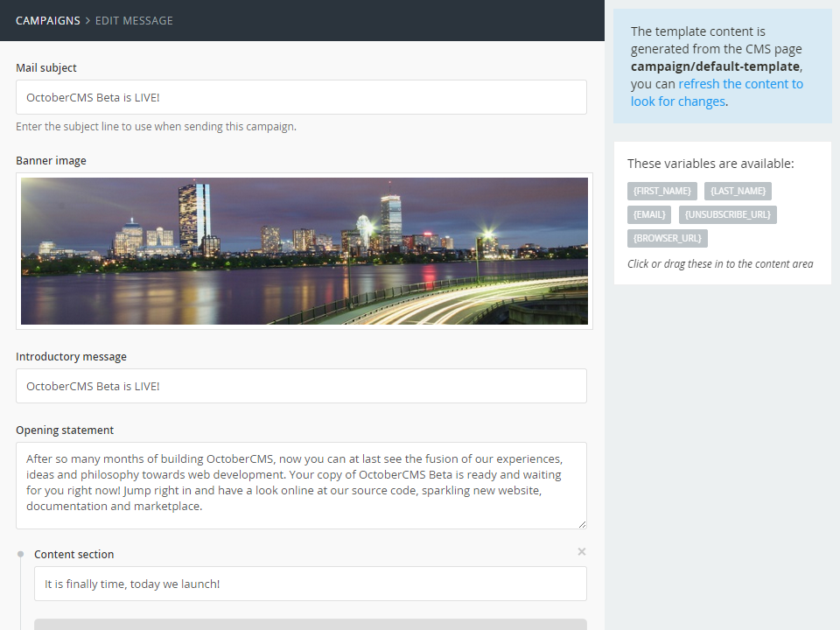The image size is (840, 630).
Task: Insert the {LAST_NAME} variable tag
Action: coord(738,192)
